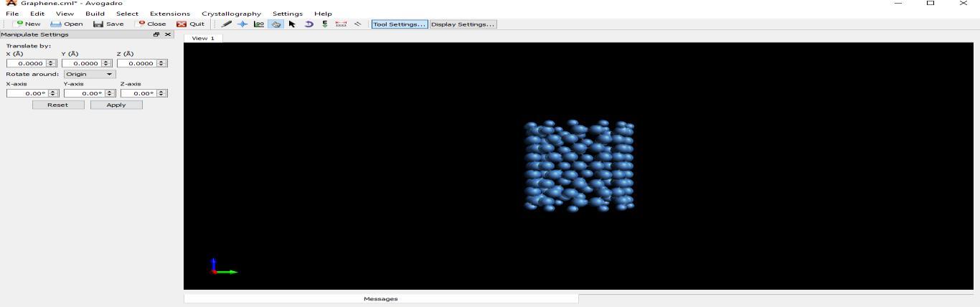Close the Manipulate Settings panel
The image size is (980, 307).
tap(168, 34)
